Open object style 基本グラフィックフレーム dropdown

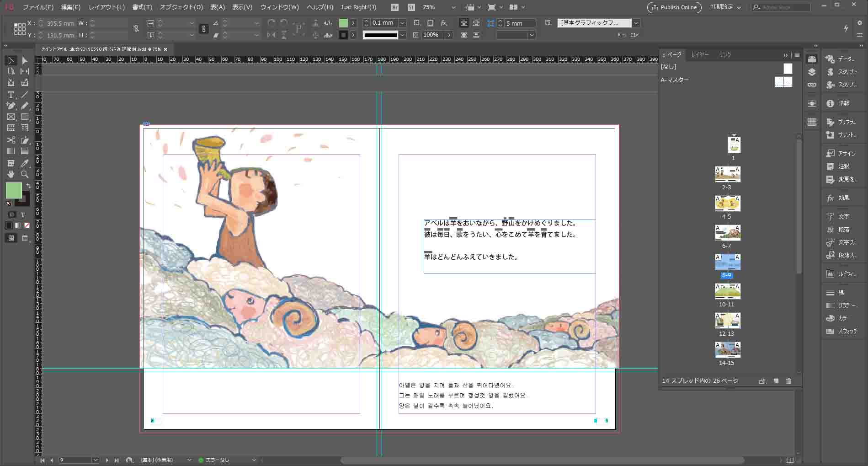click(636, 23)
